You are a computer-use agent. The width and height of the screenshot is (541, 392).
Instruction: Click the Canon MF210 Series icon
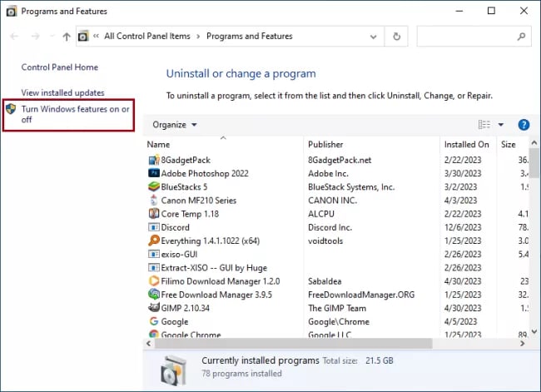pyautogui.click(x=154, y=200)
